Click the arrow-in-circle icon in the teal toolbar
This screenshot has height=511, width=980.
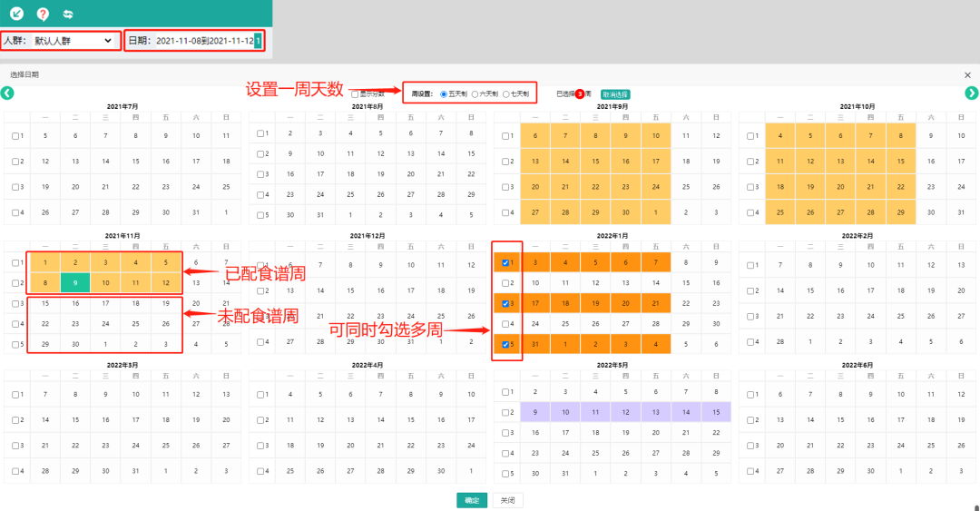(17, 13)
